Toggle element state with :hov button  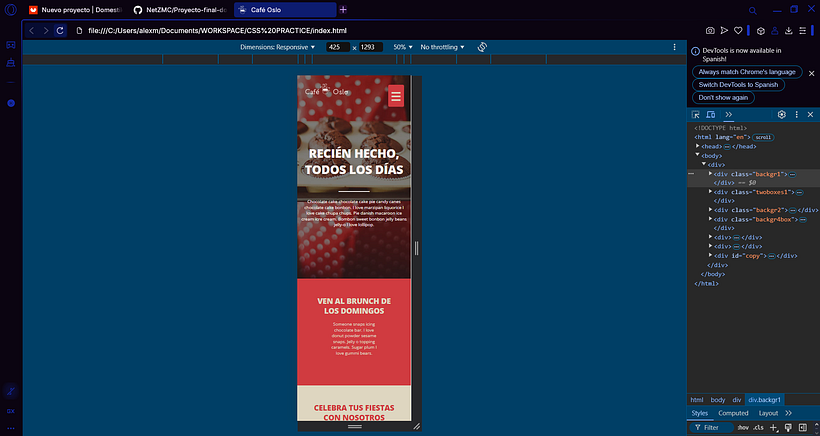743,428
